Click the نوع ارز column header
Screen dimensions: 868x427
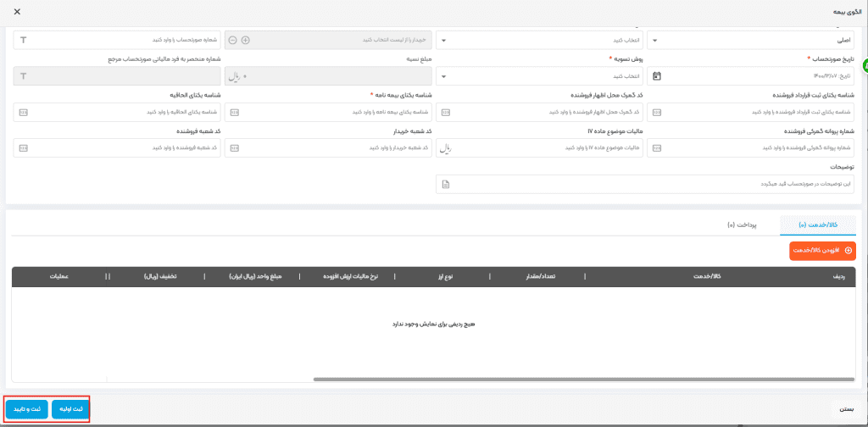pyautogui.click(x=446, y=276)
